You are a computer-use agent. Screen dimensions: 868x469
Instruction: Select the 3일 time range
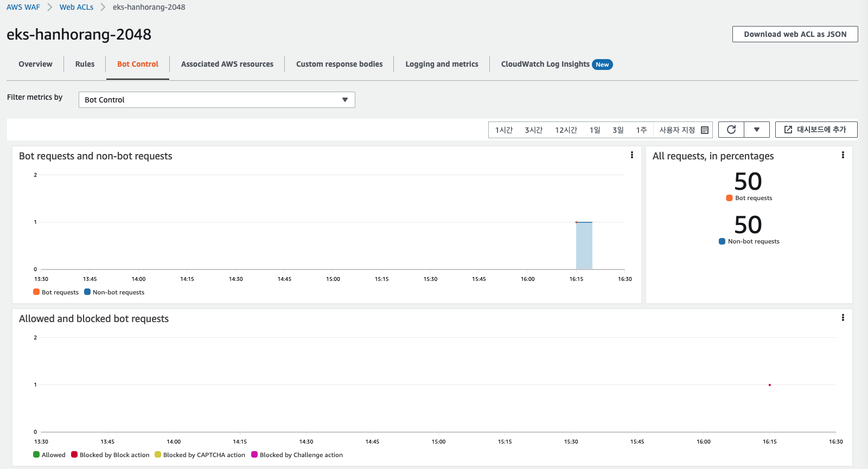618,130
